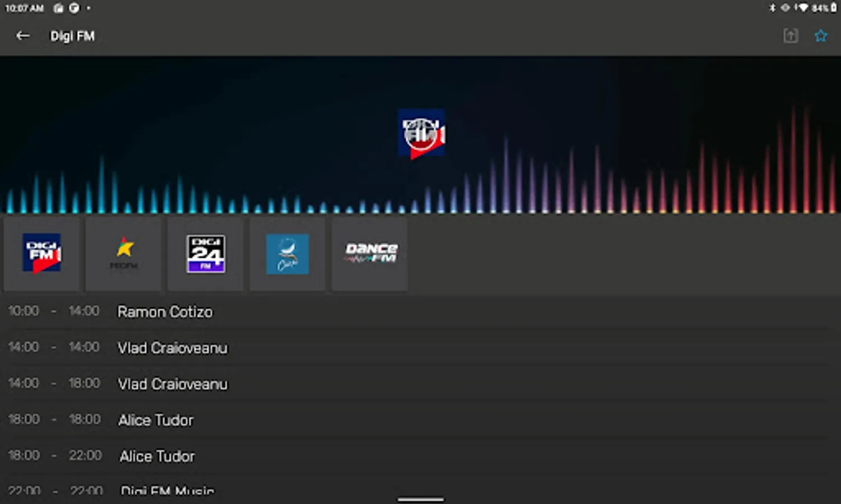Tap the share icon in header
The image size is (841, 504).
791,36
